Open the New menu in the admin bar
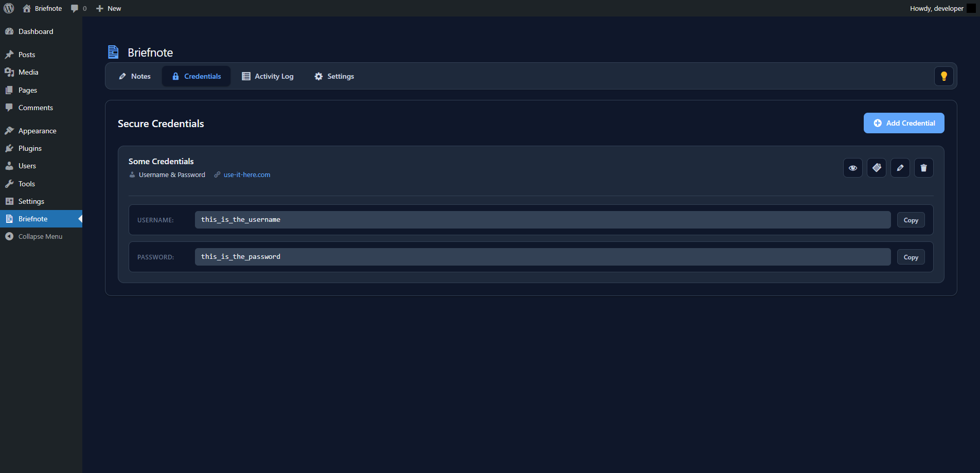980x473 pixels. 108,8
